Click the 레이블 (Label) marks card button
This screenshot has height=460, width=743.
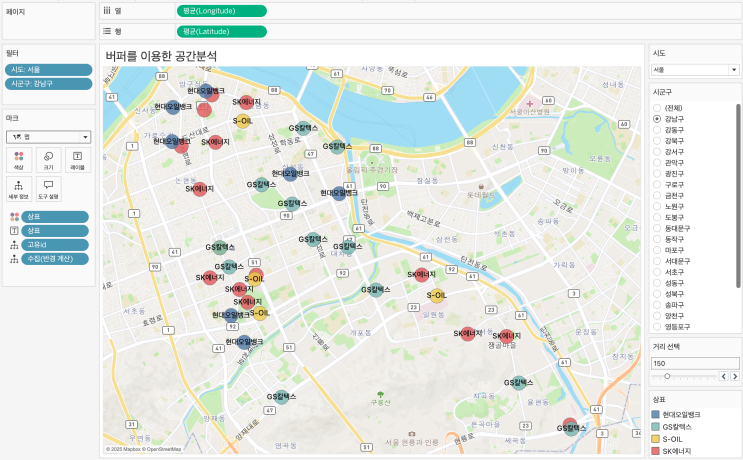[x=78, y=160]
